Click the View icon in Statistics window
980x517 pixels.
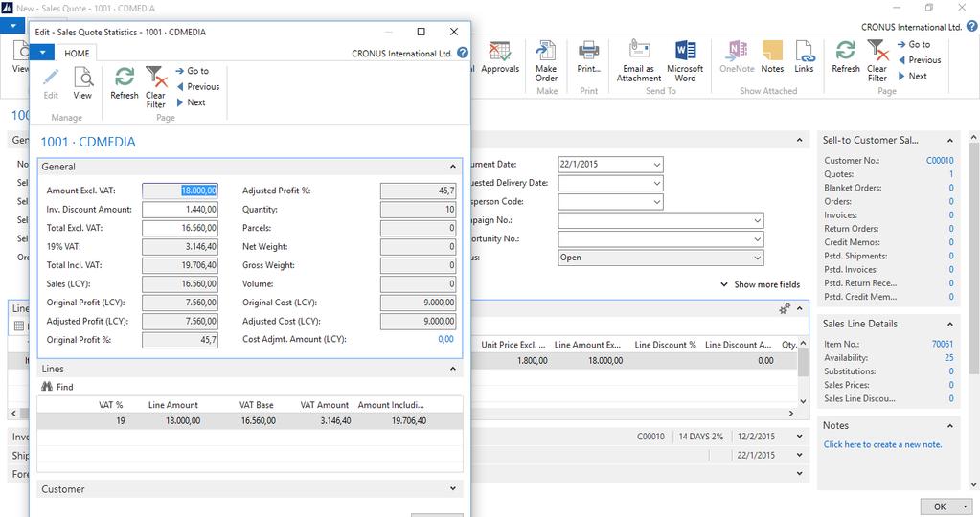[82, 78]
